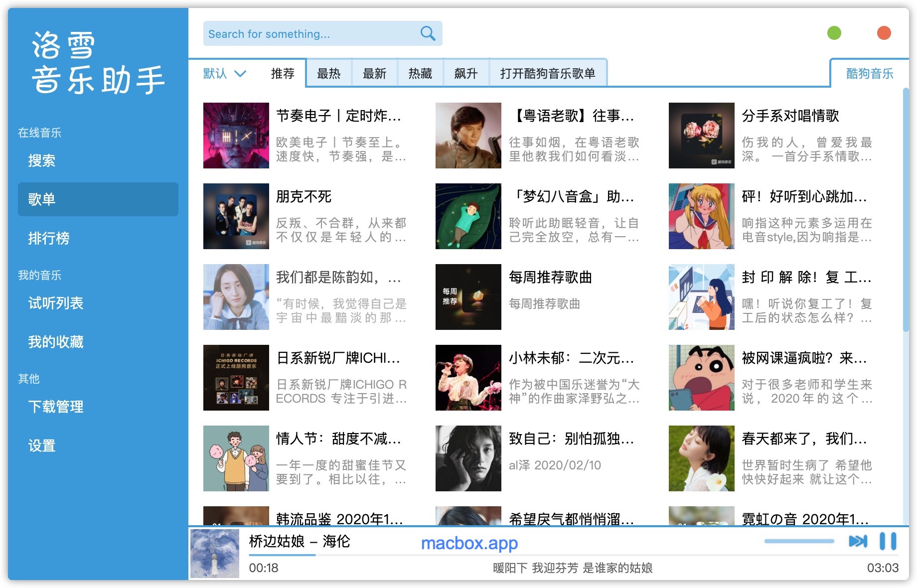
Task: Select 歌单 in sidebar
Action: (x=98, y=199)
